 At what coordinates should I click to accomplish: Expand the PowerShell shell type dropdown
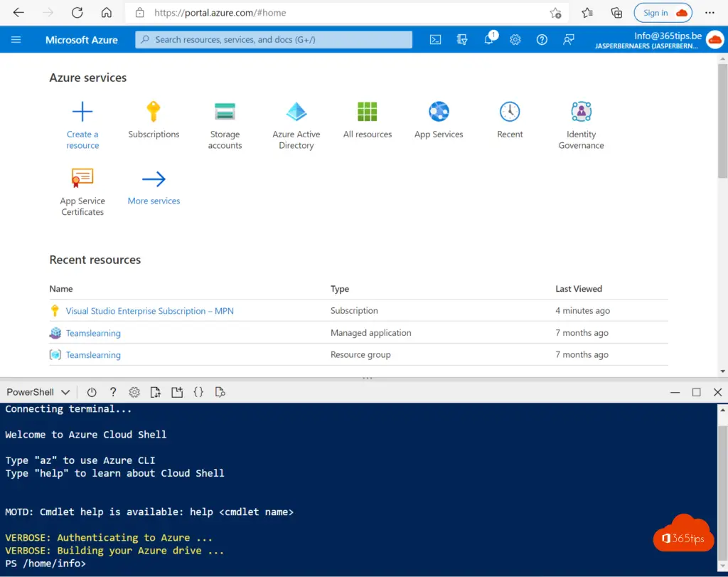pos(38,392)
